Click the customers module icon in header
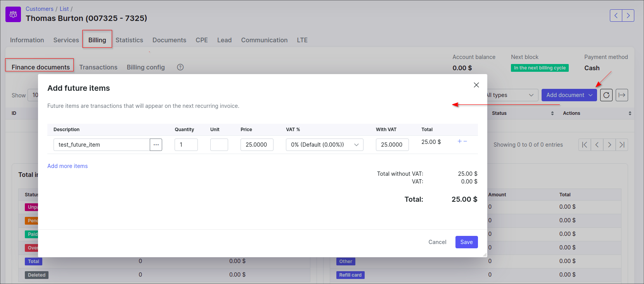The width and height of the screenshot is (644, 284). coord(13,14)
